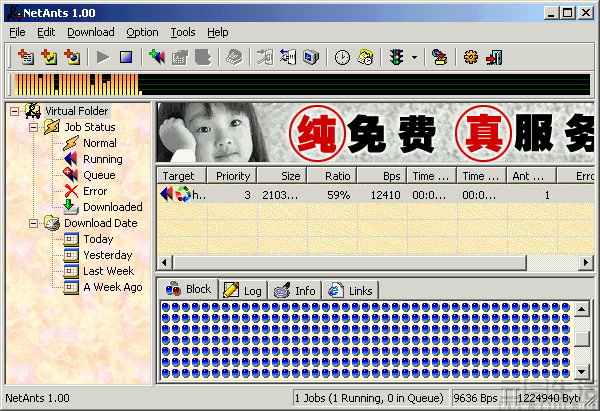Image resolution: width=600 pixels, height=411 pixels.
Task: Select the Error job status item
Action: [95, 191]
